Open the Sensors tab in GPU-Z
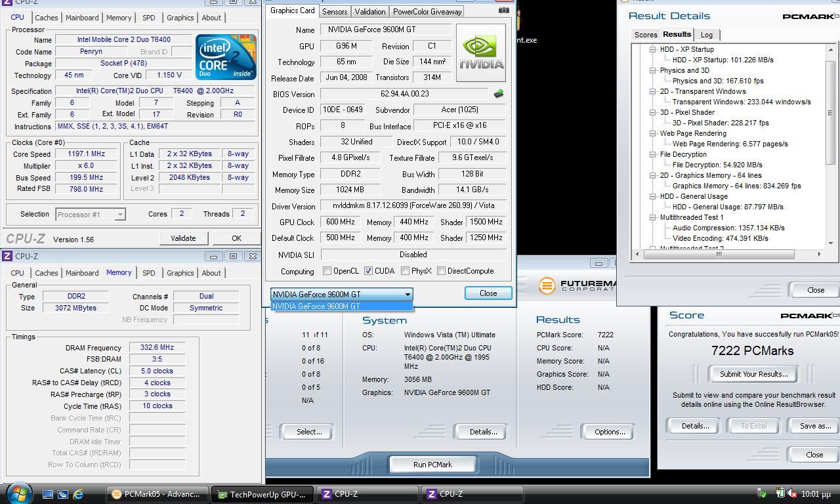The width and height of the screenshot is (840, 504). point(335,12)
